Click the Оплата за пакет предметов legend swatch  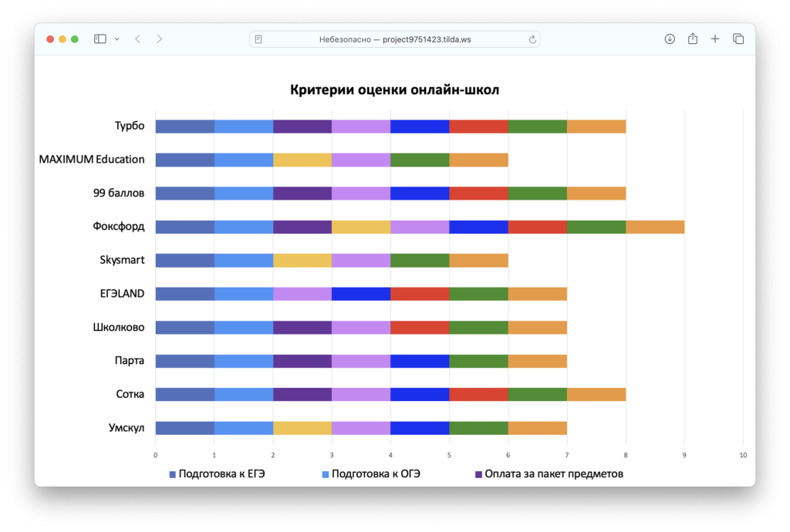[x=478, y=475]
